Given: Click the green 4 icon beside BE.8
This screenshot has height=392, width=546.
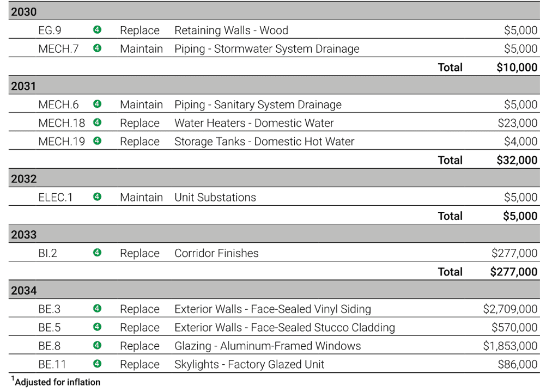Looking at the screenshot, I should point(97,345).
